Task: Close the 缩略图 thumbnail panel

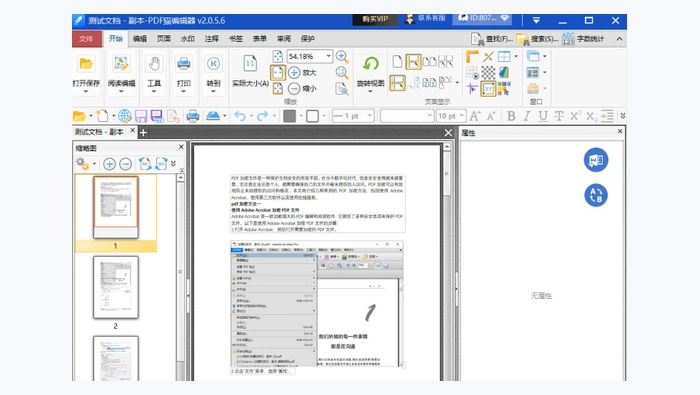Action: click(181, 147)
